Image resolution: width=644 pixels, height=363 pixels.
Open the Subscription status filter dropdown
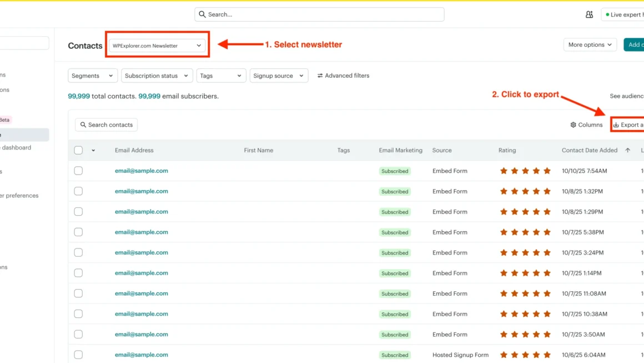click(157, 76)
